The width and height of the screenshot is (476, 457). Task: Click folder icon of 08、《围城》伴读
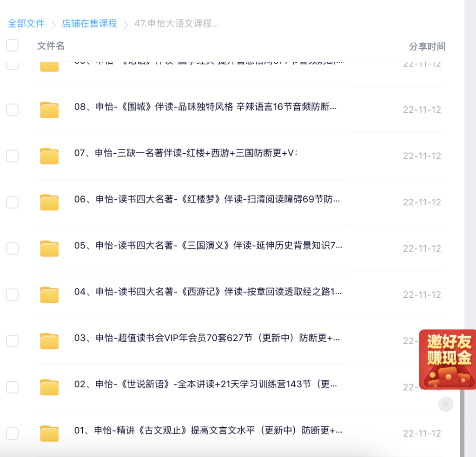tap(49, 110)
